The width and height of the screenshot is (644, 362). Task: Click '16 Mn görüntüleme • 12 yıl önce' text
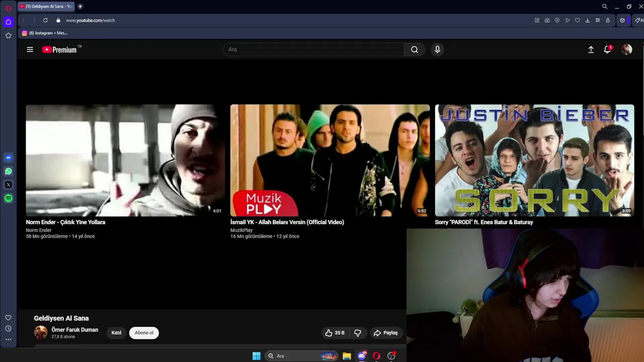pos(265,236)
